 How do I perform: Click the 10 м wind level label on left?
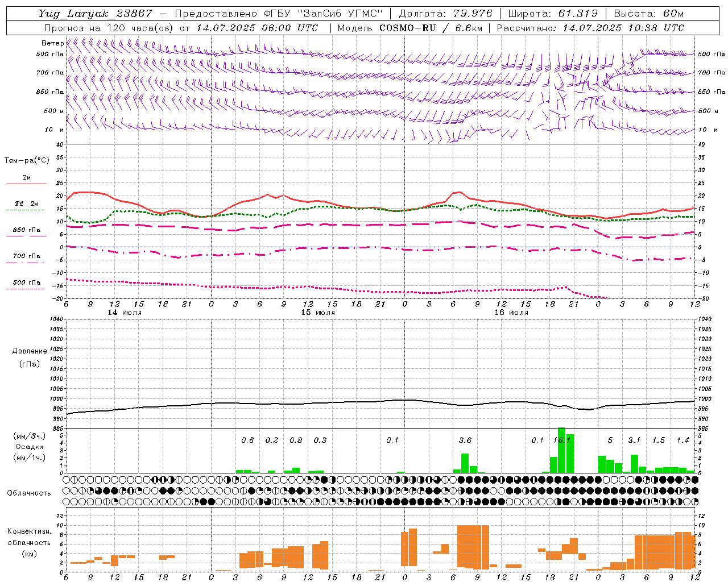[55, 130]
